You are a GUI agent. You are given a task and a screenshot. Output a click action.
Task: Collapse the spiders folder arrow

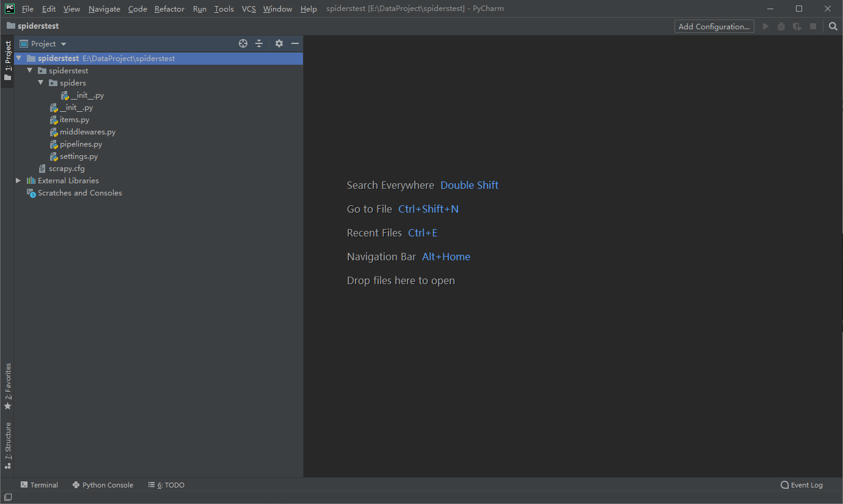[40, 83]
